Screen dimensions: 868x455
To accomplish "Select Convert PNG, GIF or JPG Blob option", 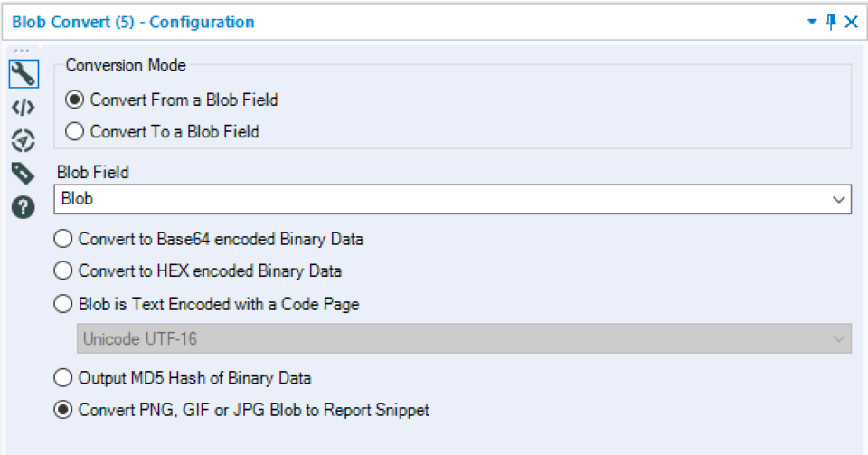I will point(63,410).
